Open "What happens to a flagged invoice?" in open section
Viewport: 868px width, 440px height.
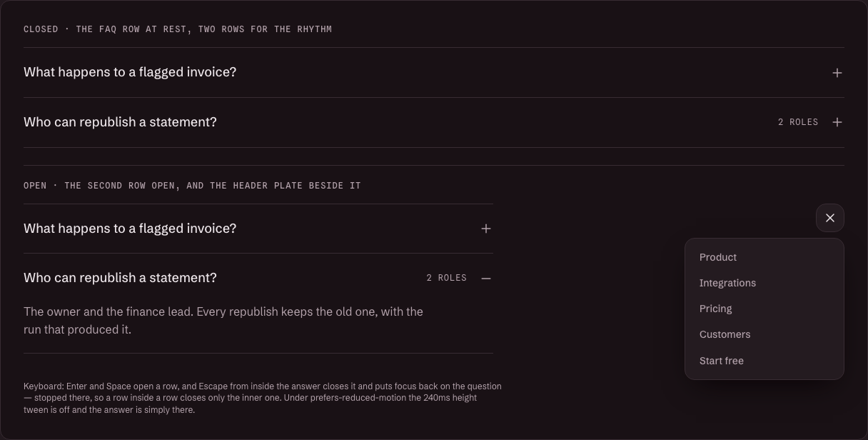coord(258,229)
